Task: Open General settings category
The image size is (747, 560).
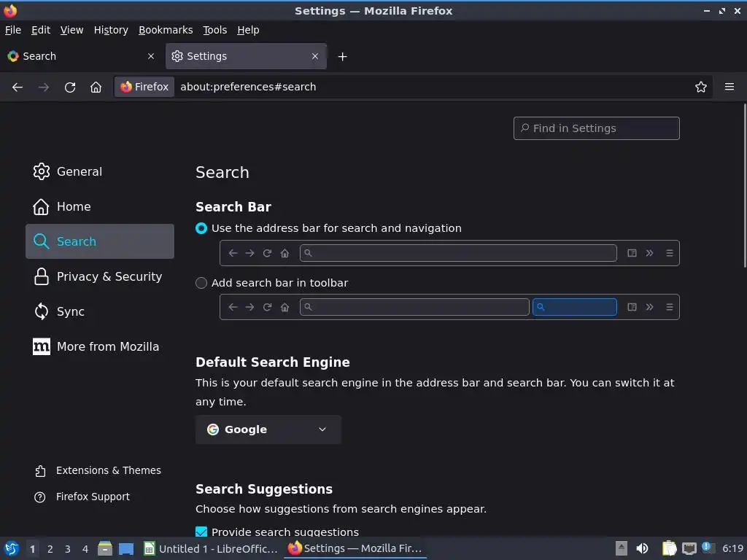Action: tap(99, 171)
